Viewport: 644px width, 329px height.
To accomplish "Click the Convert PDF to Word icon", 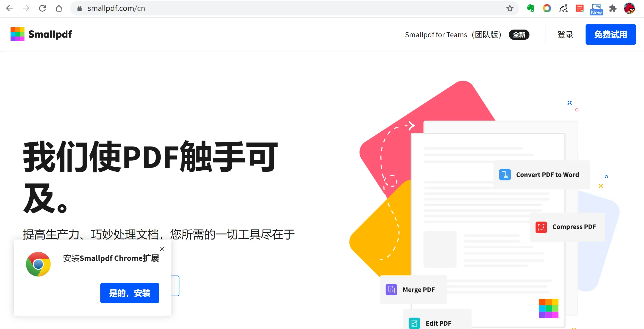I will pyautogui.click(x=505, y=175).
